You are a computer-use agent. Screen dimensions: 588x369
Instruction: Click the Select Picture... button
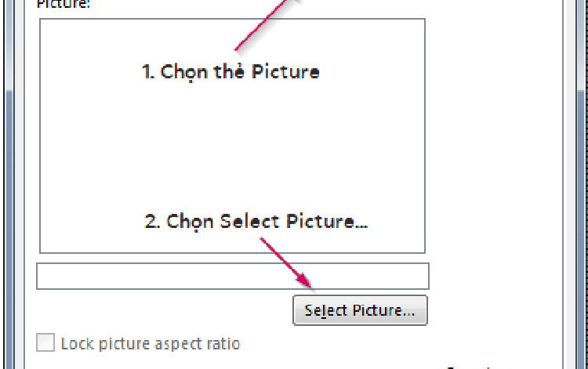[360, 310]
